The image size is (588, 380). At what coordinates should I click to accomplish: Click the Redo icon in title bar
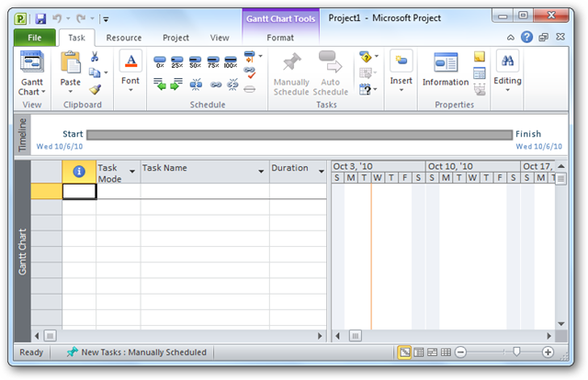(x=81, y=18)
